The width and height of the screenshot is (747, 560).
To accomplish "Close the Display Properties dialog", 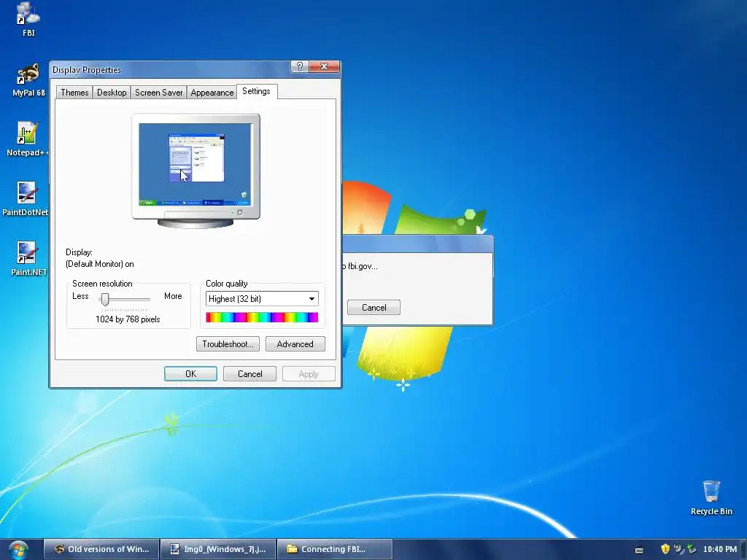I will click(324, 66).
